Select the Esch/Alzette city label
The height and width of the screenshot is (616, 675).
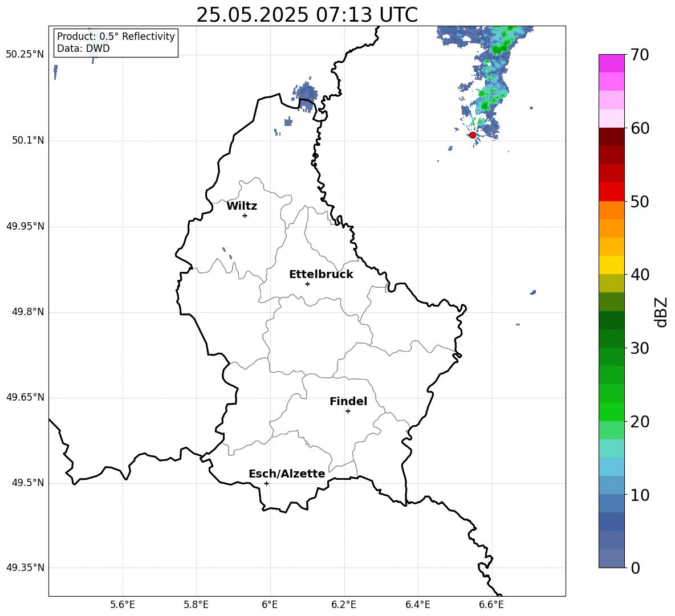[x=287, y=474]
